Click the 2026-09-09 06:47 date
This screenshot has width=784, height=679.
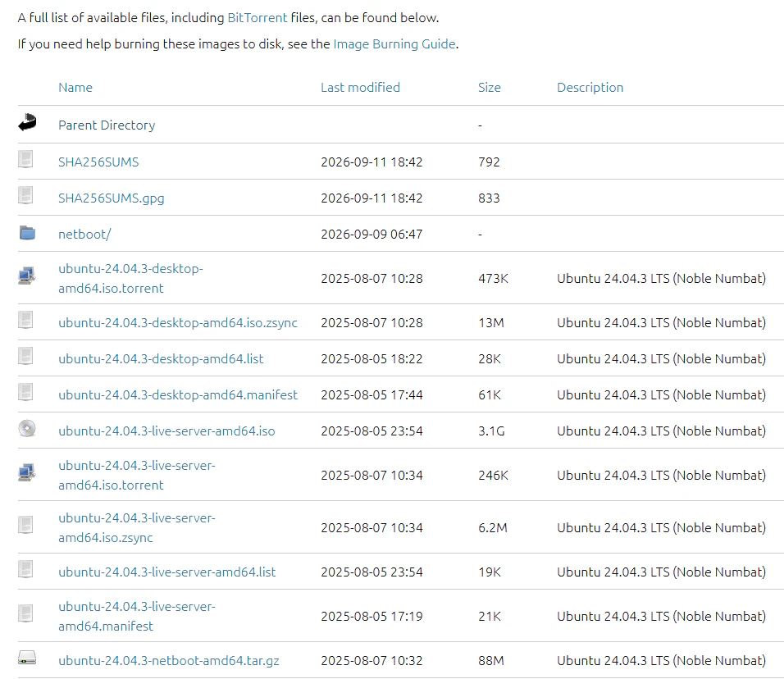pyautogui.click(x=371, y=234)
